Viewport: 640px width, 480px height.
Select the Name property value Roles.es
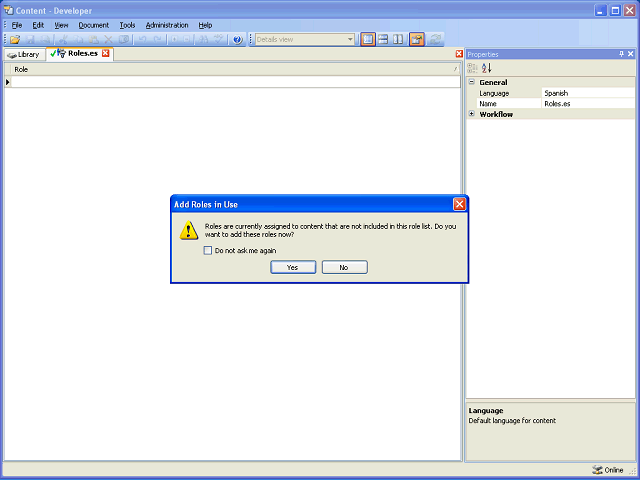(x=588, y=104)
